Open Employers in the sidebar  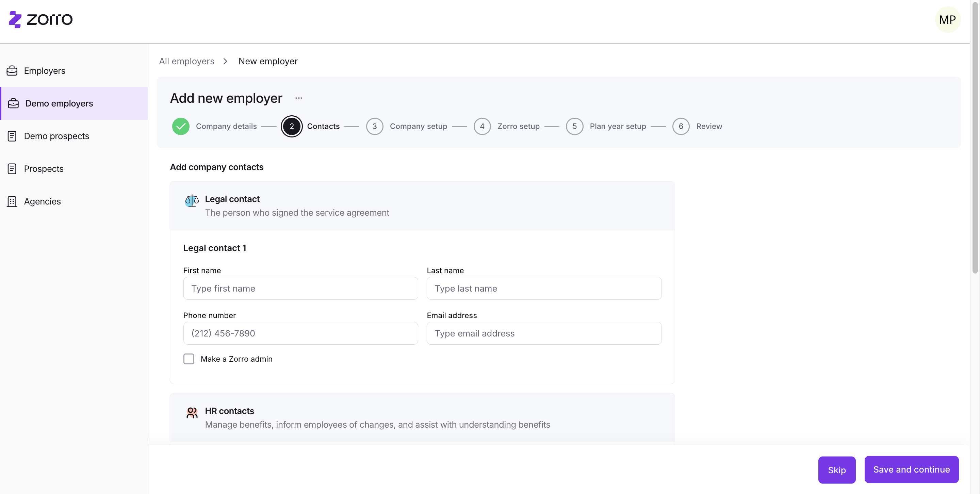(74, 71)
